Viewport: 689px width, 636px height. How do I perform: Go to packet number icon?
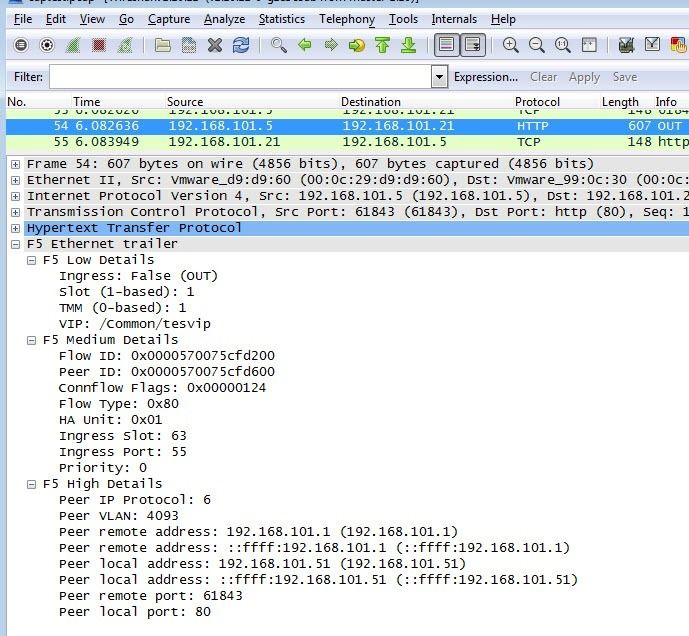click(x=357, y=45)
